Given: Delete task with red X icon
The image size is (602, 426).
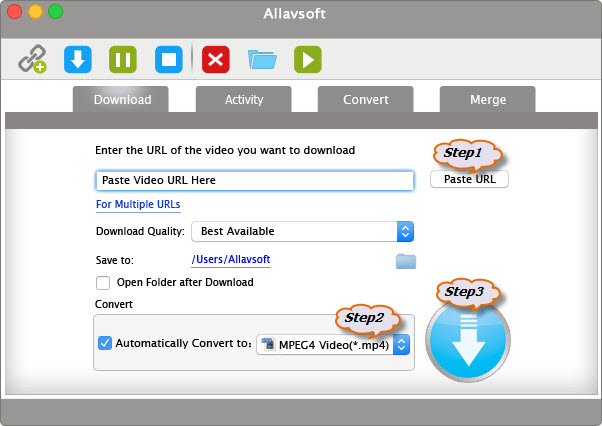Looking at the screenshot, I should [x=216, y=59].
